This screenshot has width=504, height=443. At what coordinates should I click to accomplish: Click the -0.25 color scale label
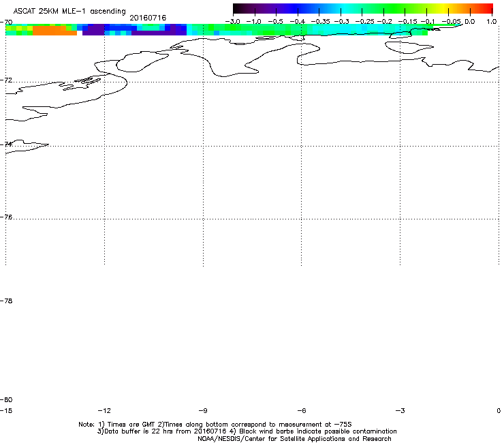(364, 22)
